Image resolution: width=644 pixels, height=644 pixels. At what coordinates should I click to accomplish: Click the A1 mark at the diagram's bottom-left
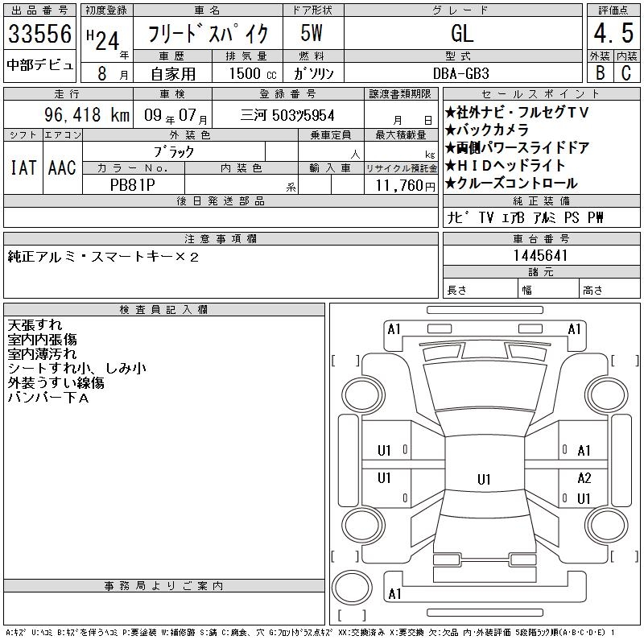(394, 594)
